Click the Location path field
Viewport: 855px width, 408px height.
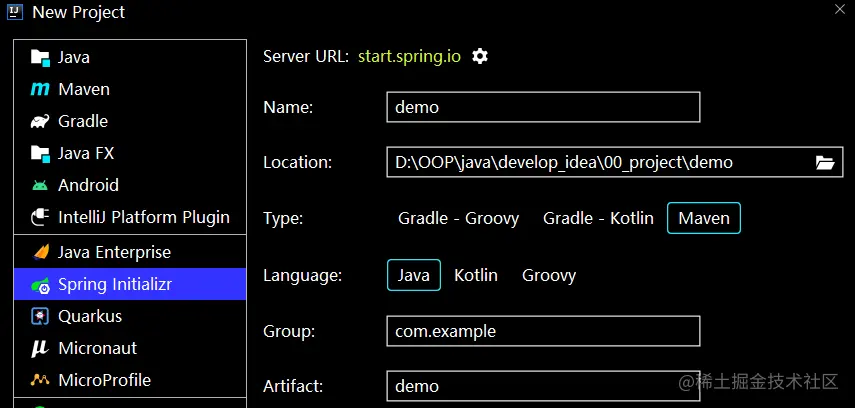[x=615, y=162]
